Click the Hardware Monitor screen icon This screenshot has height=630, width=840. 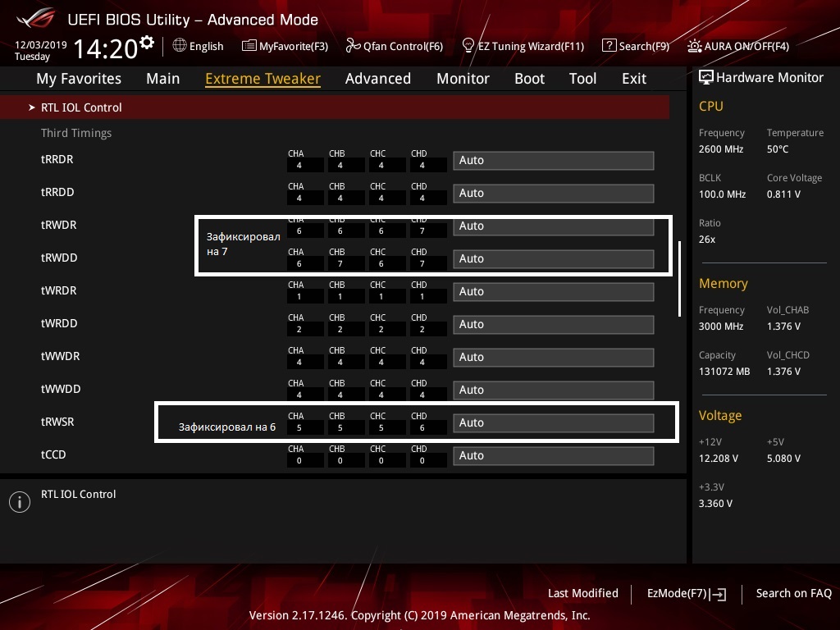coord(705,78)
